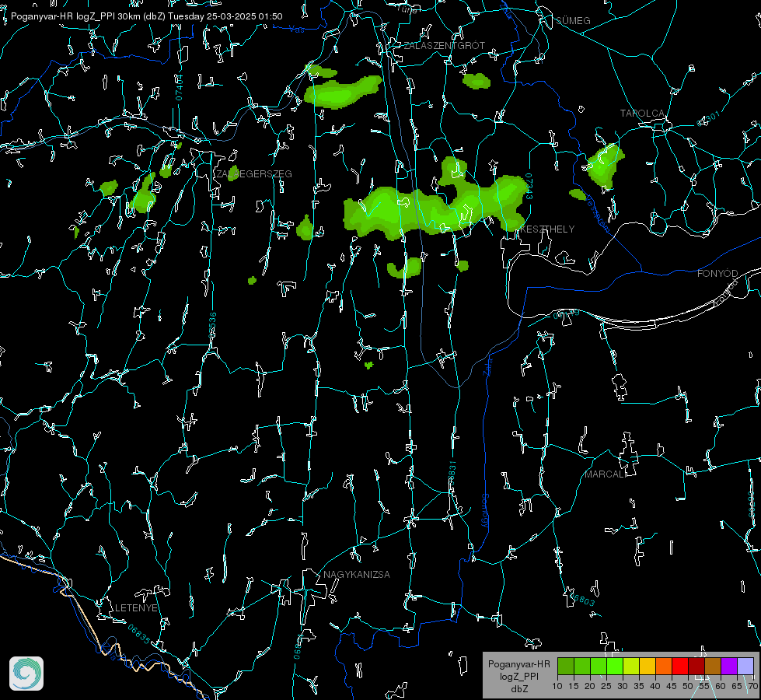This screenshot has height=700, width=761.
Task: Click the blue Somogy county label
Action: click(485, 511)
